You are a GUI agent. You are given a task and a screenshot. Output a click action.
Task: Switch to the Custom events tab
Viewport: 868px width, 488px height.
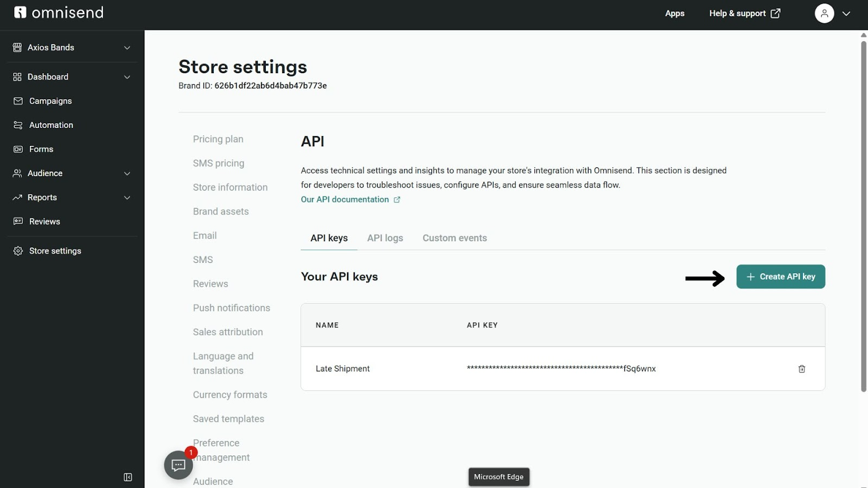pyautogui.click(x=455, y=238)
